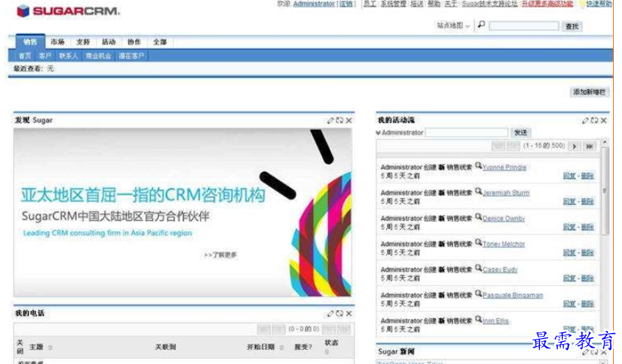The image size is (622, 364).
Task: Jump to last page of activity stream
Action: (x=589, y=146)
